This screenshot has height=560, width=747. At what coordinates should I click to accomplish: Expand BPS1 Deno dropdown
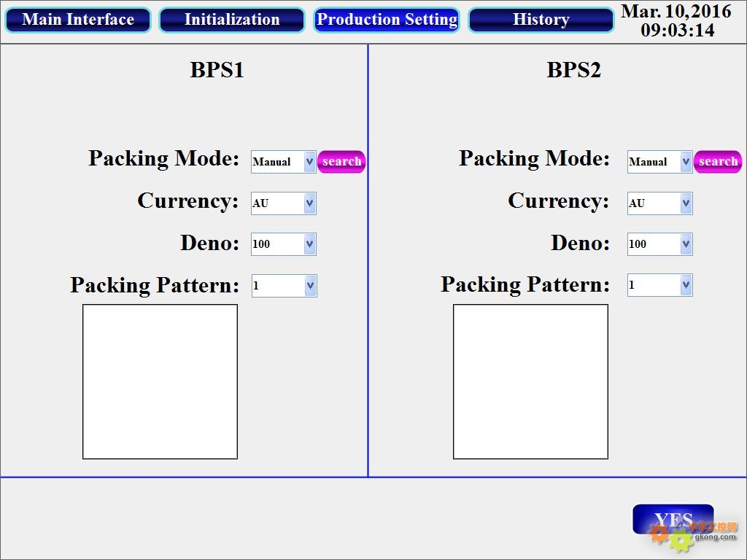click(x=284, y=244)
